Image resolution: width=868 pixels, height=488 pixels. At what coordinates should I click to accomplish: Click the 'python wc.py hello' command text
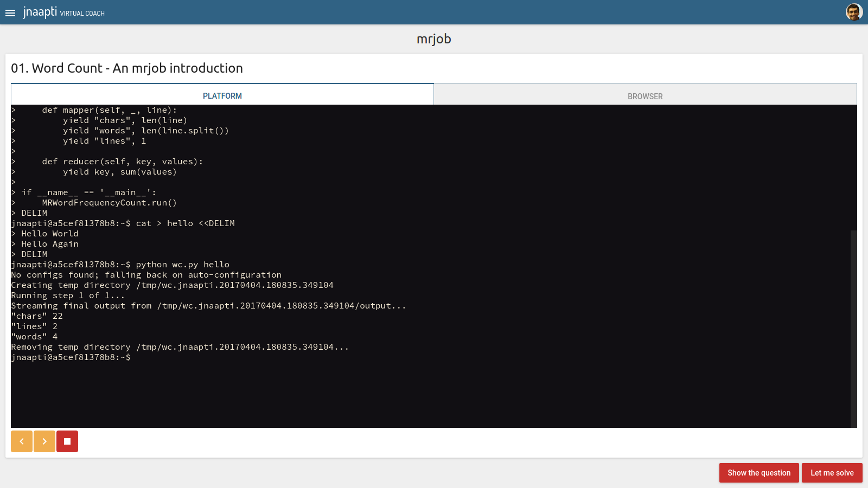click(183, 265)
